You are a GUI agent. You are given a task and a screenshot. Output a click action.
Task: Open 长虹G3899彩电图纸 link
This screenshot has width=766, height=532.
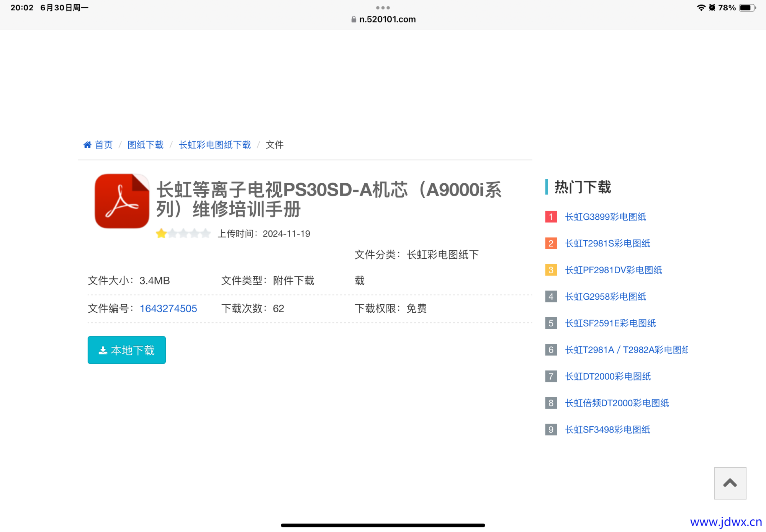606,217
